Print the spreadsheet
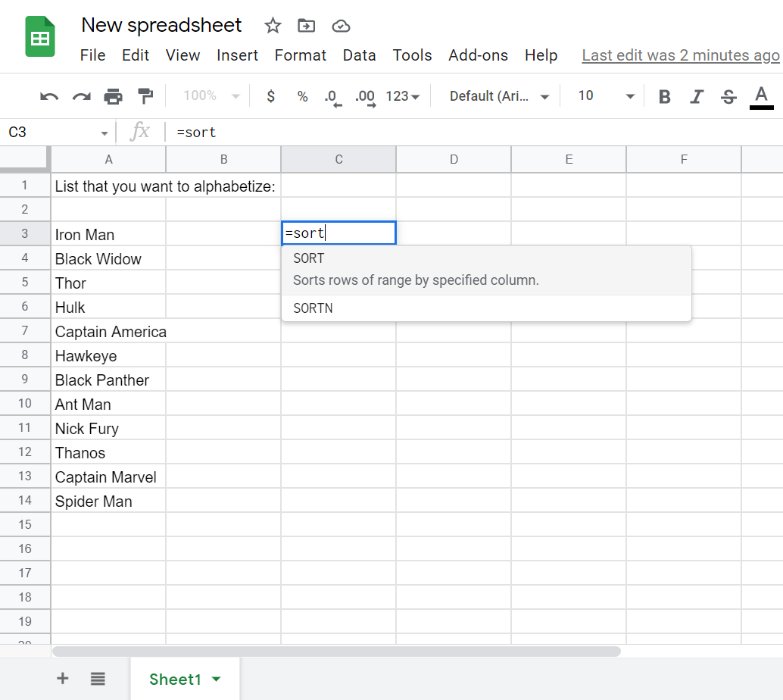783x700 pixels. pos(114,96)
